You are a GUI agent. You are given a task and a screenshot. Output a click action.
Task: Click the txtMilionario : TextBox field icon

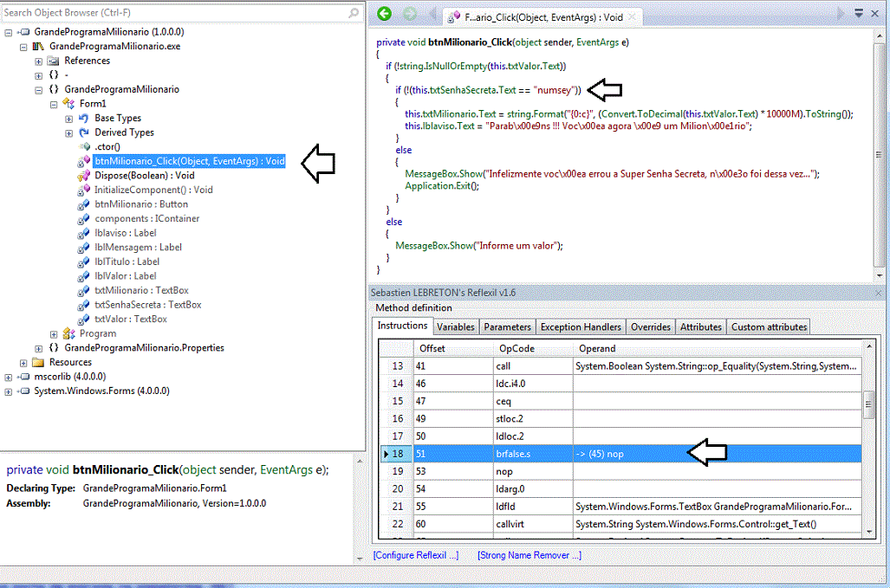click(x=84, y=290)
